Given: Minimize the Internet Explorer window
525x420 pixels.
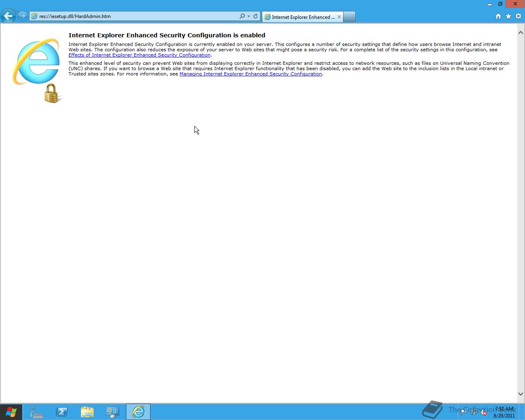Looking at the screenshot, I should [490, 4].
